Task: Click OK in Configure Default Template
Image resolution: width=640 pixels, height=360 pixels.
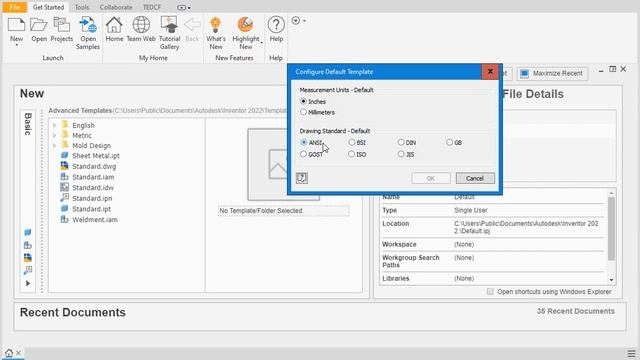Action: click(431, 178)
